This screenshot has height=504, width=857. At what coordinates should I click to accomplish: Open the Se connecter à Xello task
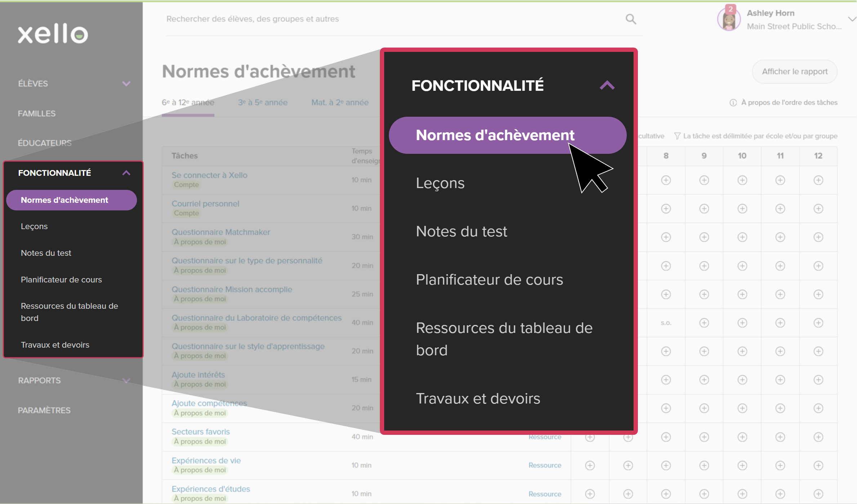pos(209,175)
